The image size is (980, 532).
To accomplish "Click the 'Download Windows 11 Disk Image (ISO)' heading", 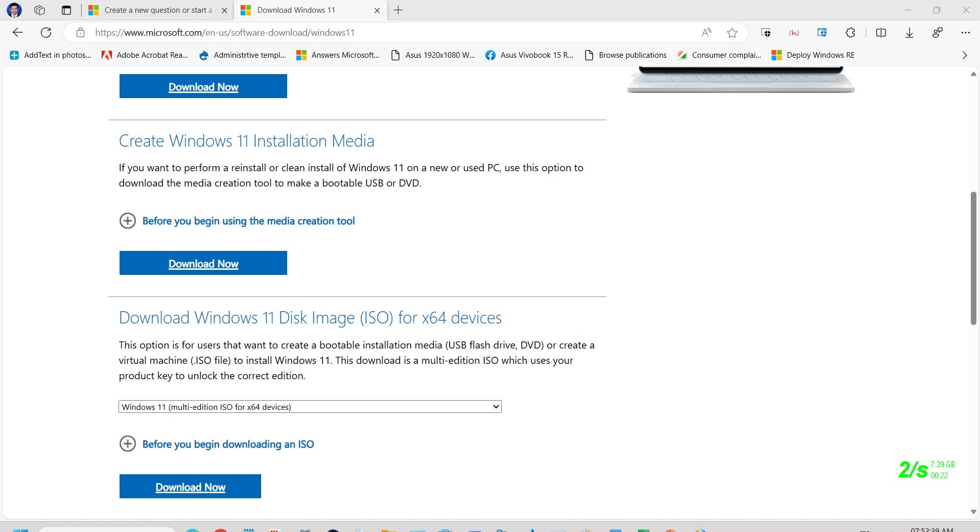I will [x=310, y=318].
